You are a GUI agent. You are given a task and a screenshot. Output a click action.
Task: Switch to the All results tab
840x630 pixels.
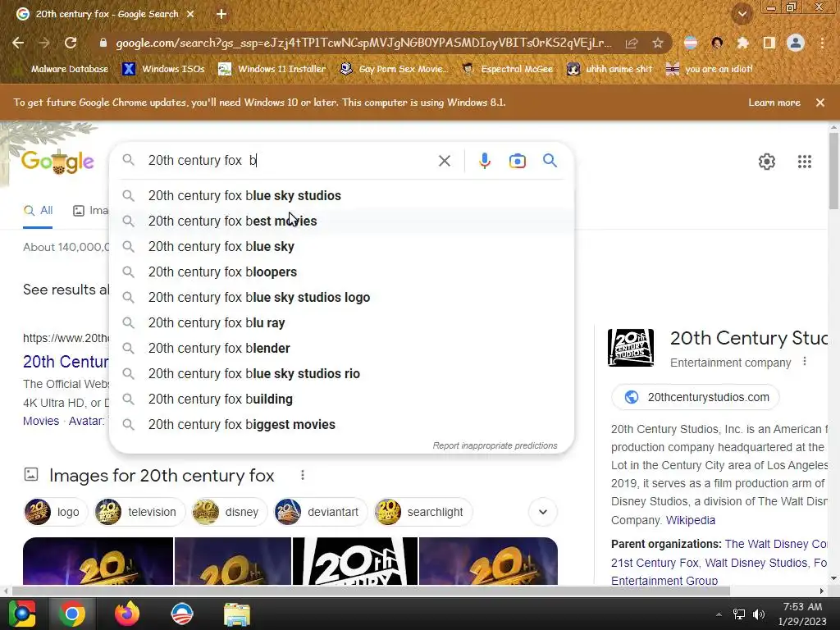[x=38, y=211]
